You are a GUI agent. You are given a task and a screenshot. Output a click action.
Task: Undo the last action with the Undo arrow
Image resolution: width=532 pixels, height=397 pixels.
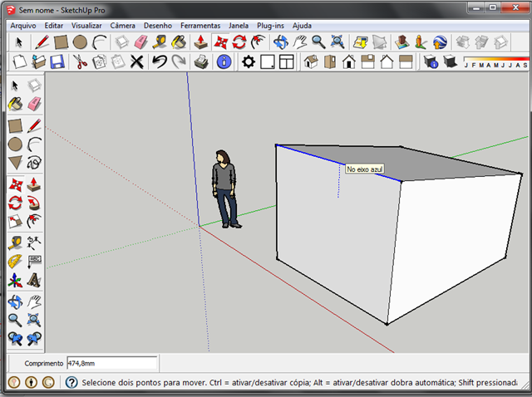tap(160, 62)
